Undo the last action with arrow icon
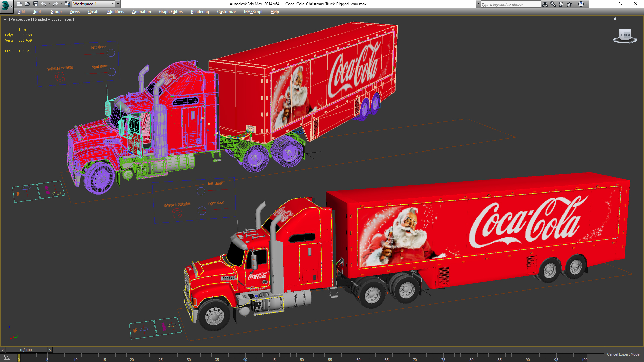The width and height of the screenshot is (644, 362). pyautogui.click(x=43, y=4)
